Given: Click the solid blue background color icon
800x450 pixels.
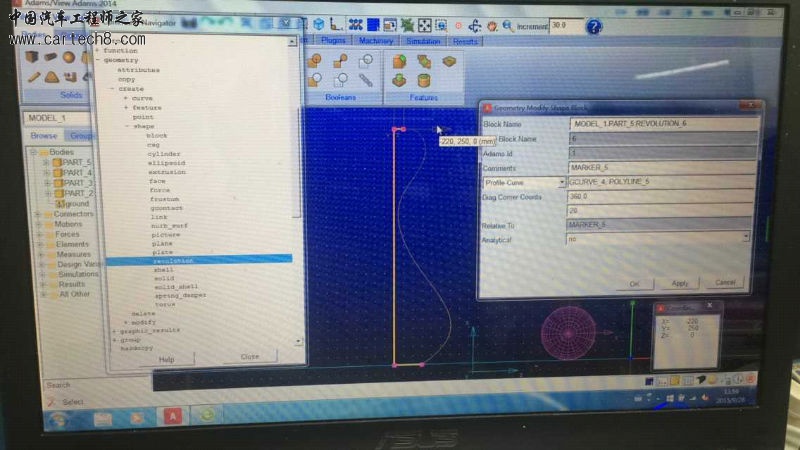Looking at the screenshot, I should tap(373, 24).
